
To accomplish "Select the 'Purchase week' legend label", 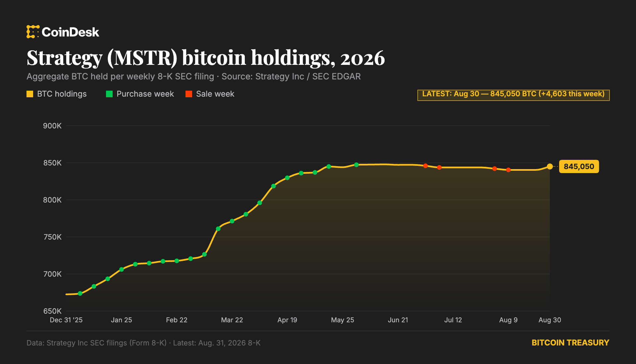I will (x=145, y=94).
